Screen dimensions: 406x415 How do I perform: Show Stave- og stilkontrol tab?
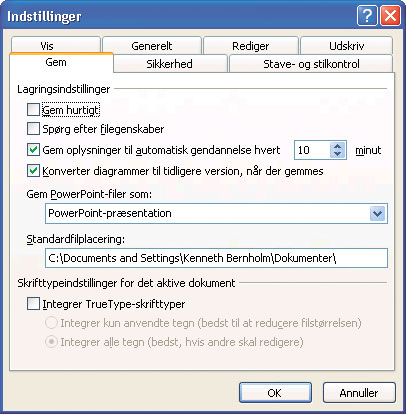coord(311,64)
